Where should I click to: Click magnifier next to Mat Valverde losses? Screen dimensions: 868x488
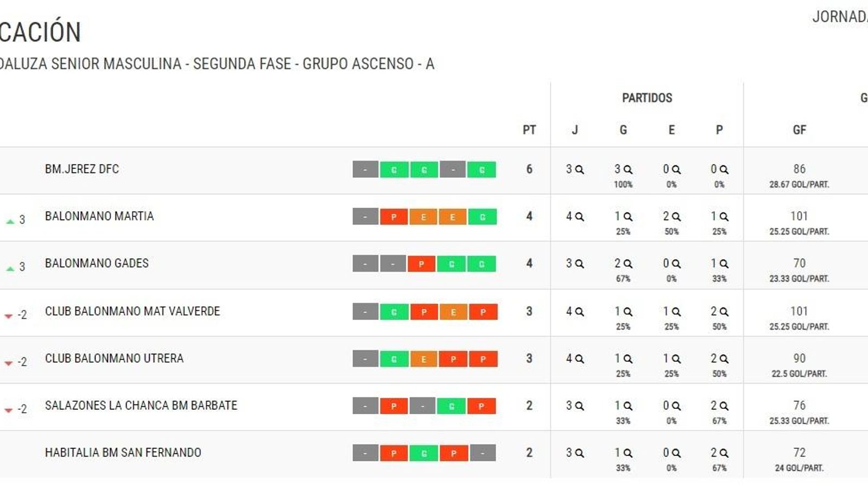coord(725,310)
